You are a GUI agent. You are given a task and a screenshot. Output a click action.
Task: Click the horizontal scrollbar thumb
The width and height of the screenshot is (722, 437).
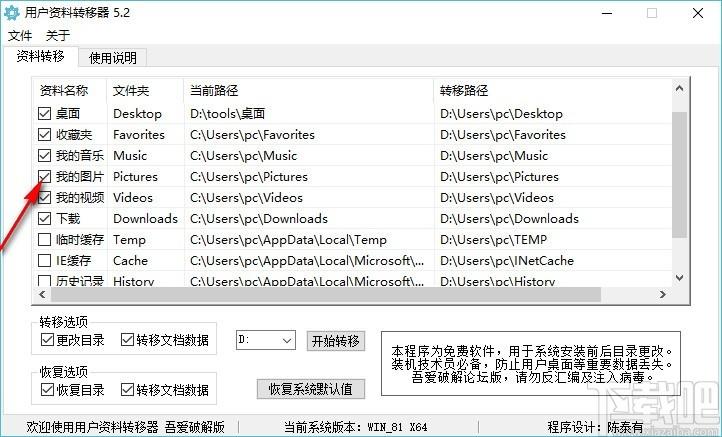(326, 294)
